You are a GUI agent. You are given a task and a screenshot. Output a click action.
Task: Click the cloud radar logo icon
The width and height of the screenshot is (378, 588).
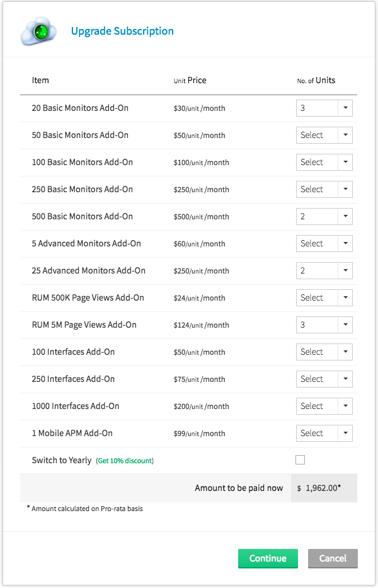click(x=38, y=32)
